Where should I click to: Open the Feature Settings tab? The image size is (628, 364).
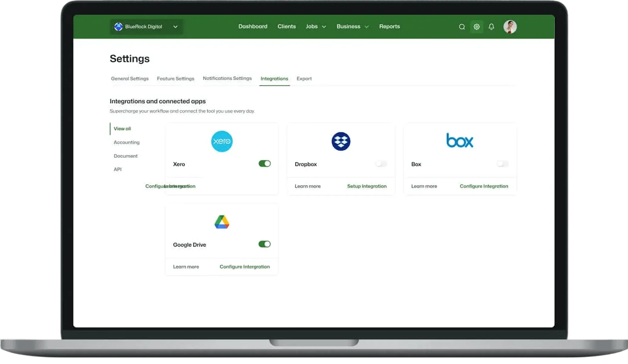pos(176,79)
